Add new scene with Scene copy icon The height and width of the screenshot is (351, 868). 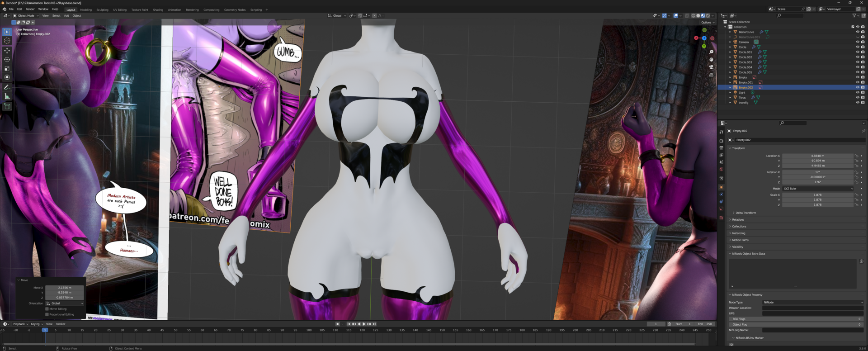[808, 9]
